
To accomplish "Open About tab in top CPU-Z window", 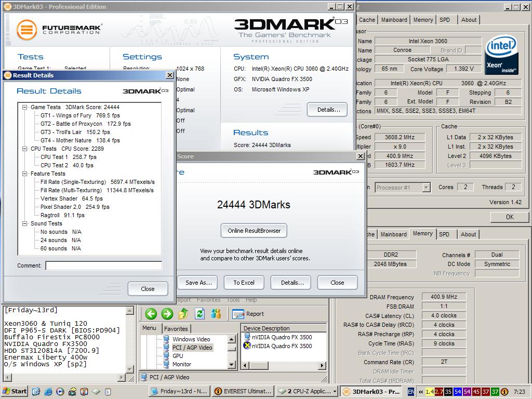I will tap(469, 20).
